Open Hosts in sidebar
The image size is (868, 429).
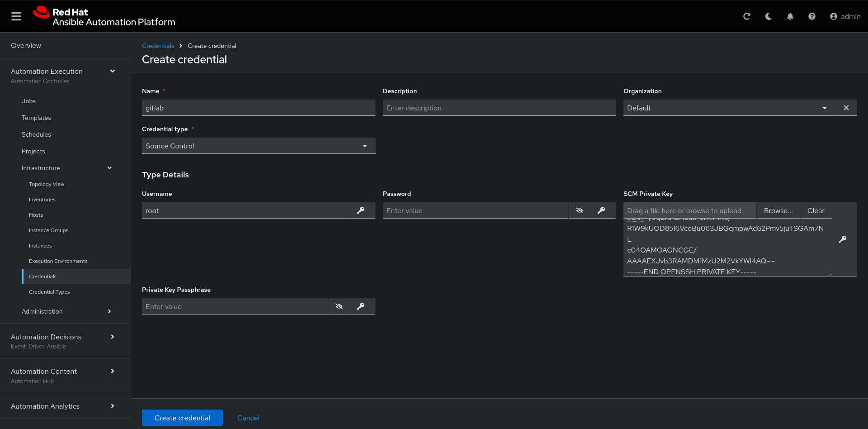[36, 215]
